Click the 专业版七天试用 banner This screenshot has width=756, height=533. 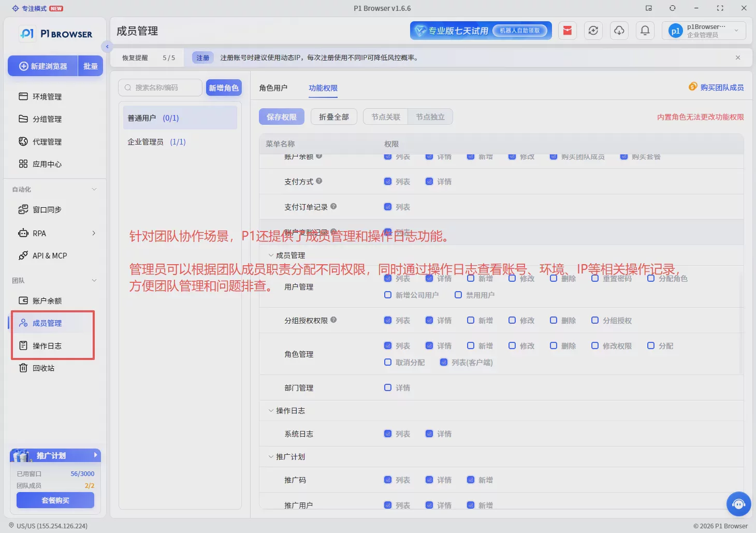(481, 31)
